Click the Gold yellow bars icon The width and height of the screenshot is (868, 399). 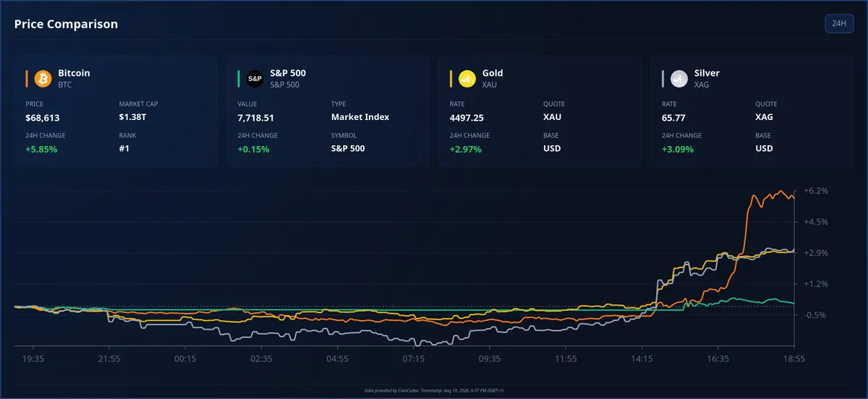[x=467, y=78]
